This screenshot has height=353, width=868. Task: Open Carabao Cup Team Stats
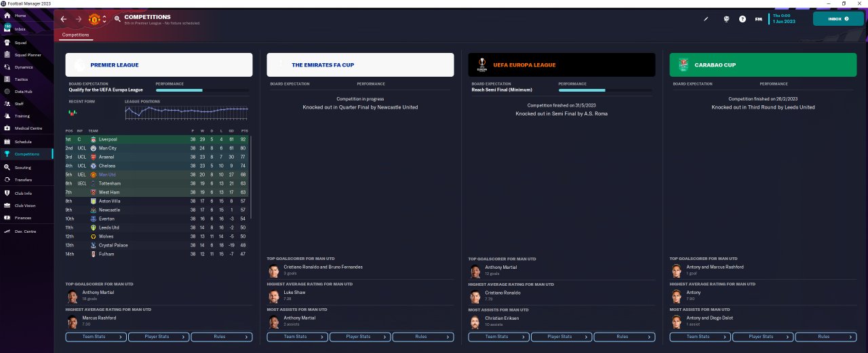(700, 337)
